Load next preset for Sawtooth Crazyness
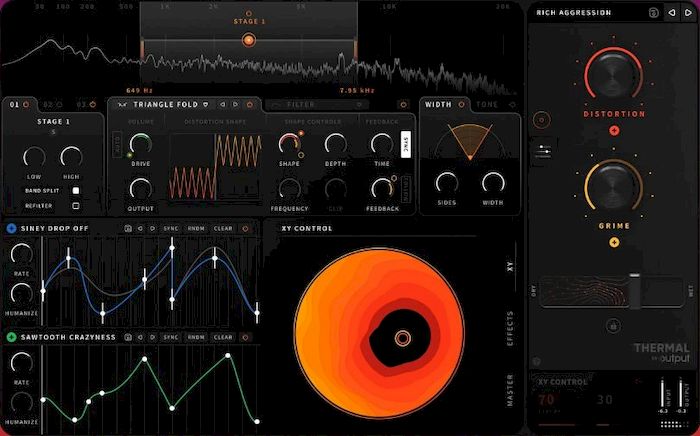The image size is (700, 436). tap(153, 337)
